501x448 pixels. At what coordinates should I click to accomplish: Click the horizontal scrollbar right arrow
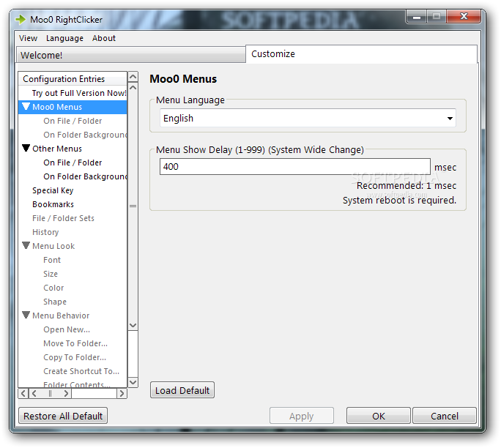pyautogui.click(x=122, y=393)
